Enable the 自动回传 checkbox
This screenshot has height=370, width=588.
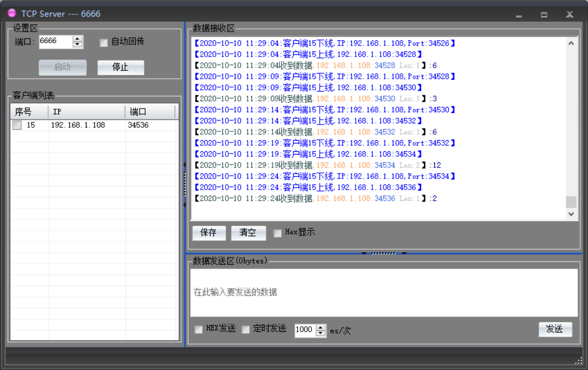[x=104, y=42]
